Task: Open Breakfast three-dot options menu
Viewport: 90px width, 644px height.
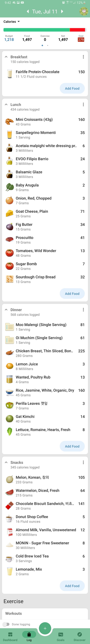Action: point(83,57)
